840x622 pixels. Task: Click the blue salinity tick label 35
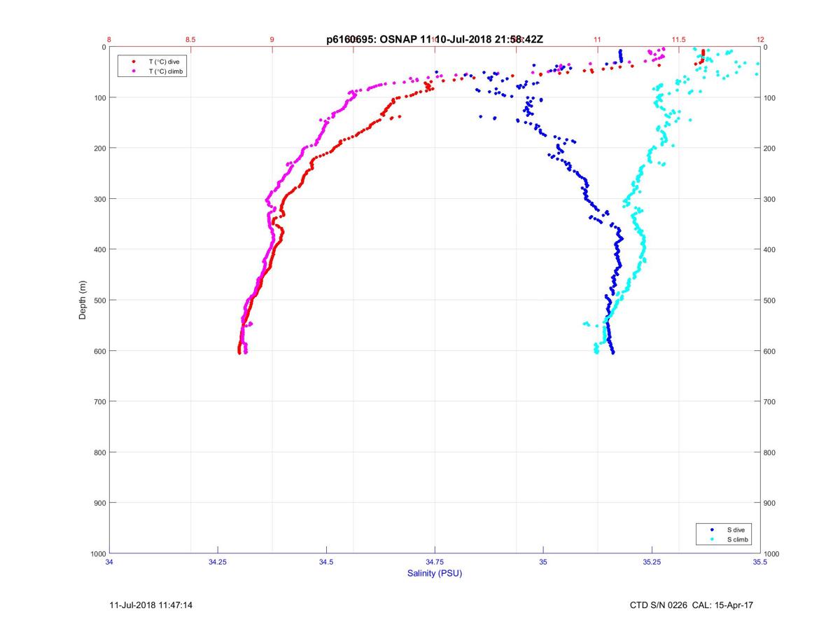point(543,562)
